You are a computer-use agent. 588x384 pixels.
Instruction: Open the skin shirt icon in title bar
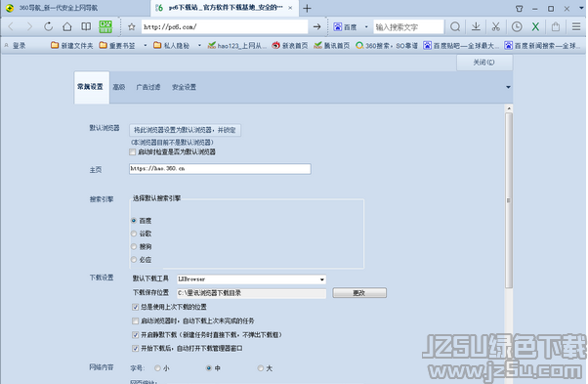tap(519, 8)
